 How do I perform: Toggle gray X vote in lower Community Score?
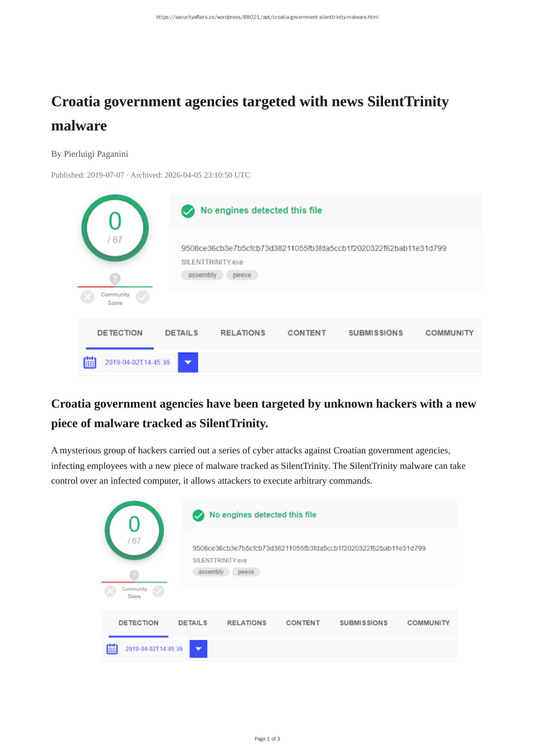click(x=110, y=591)
